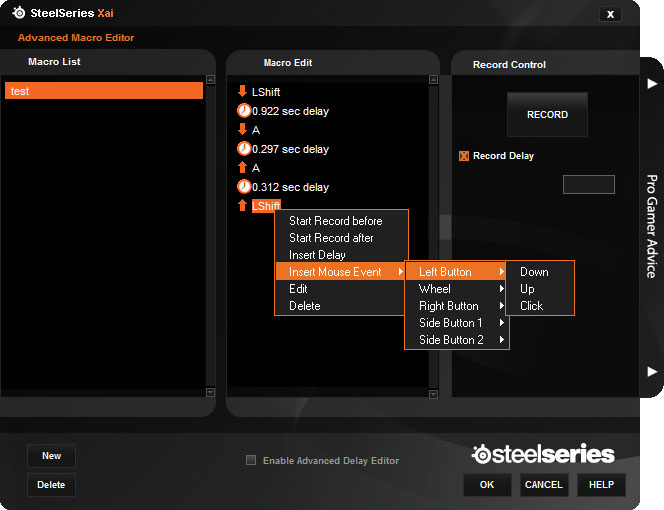Select the 0.297 sec delay entry
Image resolution: width=664 pixels, height=510 pixels.
[290, 149]
